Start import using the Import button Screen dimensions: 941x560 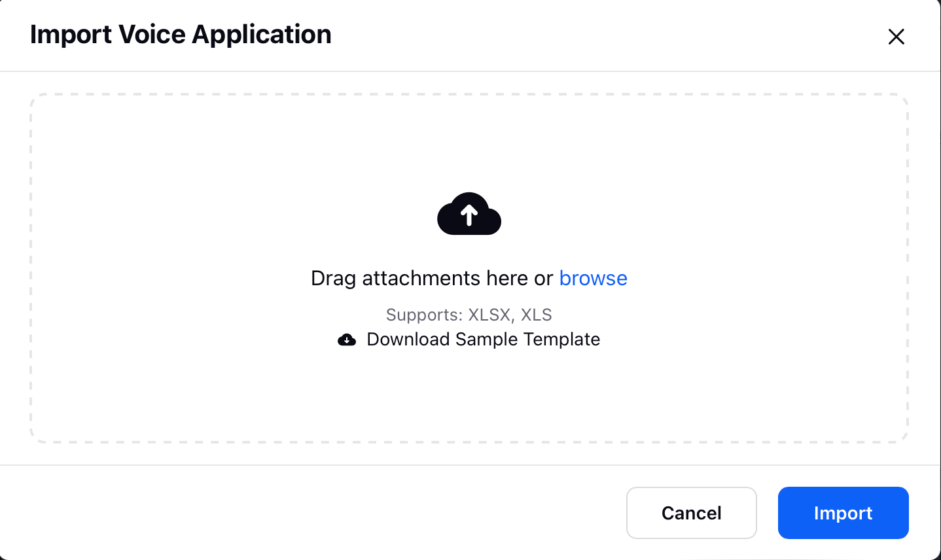[843, 513]
